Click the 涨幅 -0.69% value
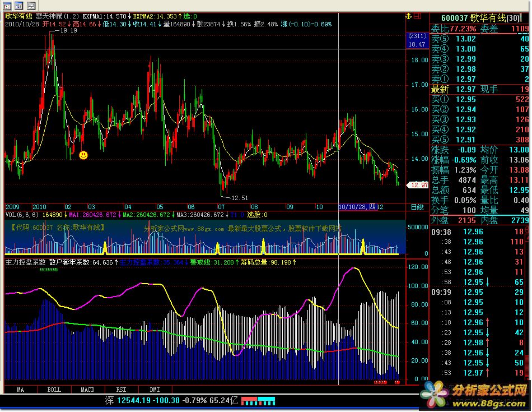 [464, 160]
